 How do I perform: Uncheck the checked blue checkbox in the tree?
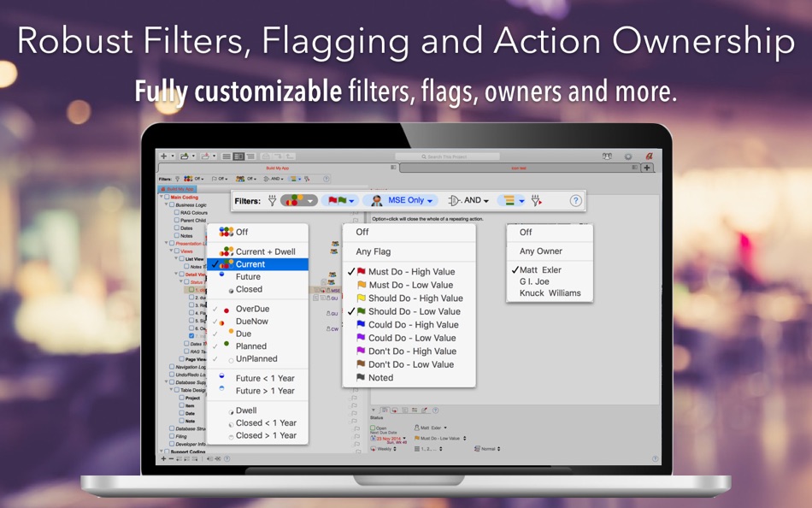[x=191, y=336]
